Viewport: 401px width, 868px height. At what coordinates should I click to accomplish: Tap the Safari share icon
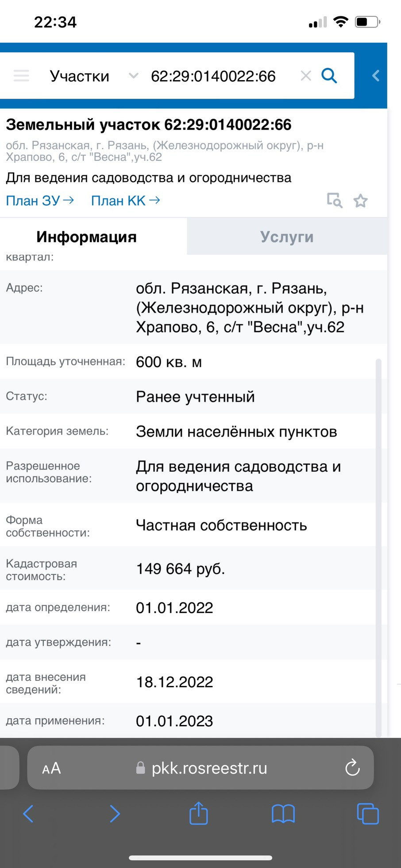click(199, 813)
